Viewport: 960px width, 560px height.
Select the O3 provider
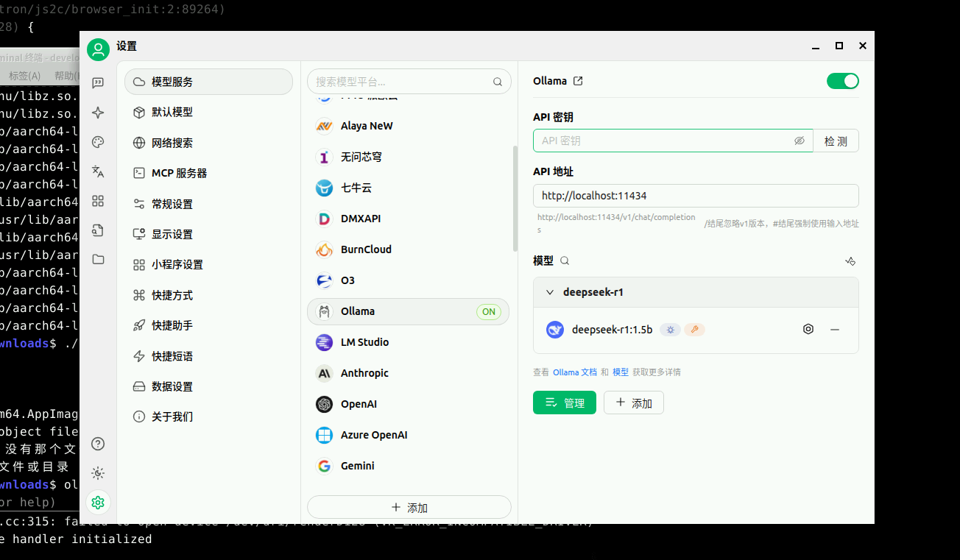(x=408, y=280)
